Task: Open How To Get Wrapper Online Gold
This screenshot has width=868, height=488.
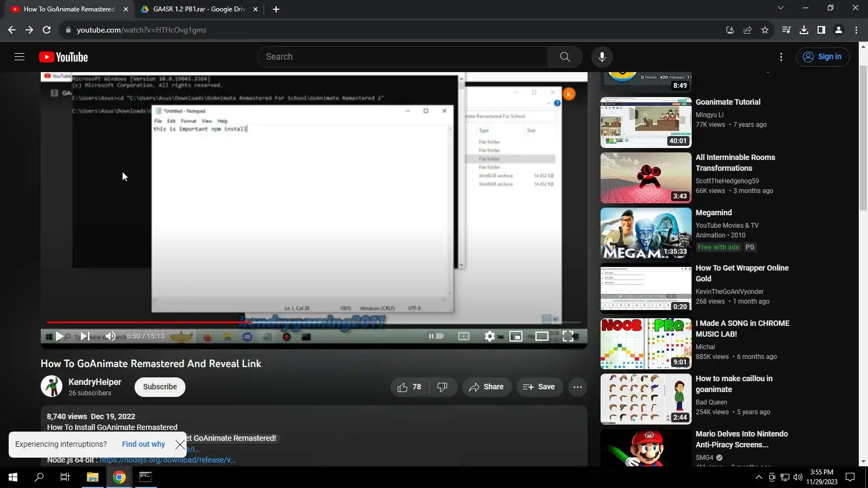Action: 742,273
